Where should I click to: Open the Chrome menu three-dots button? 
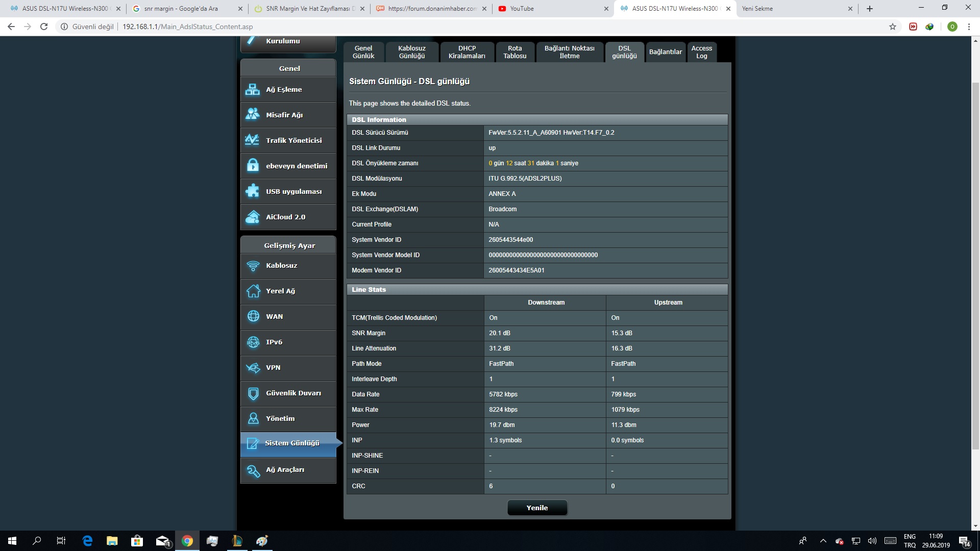(x=968, y=27)
